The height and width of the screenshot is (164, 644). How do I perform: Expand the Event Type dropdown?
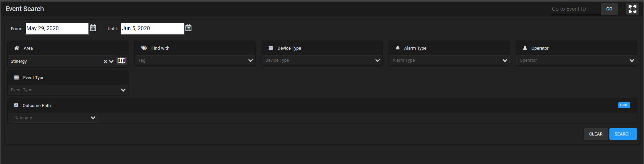[68, 90]
